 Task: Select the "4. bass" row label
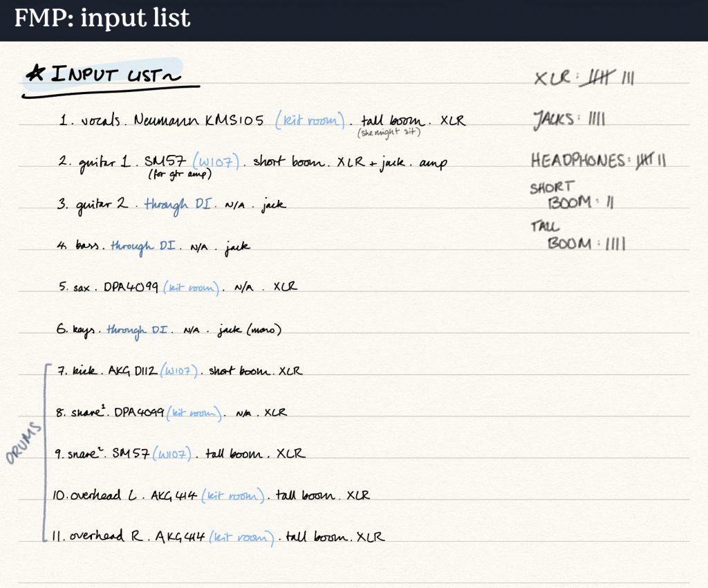click(77, 245)
